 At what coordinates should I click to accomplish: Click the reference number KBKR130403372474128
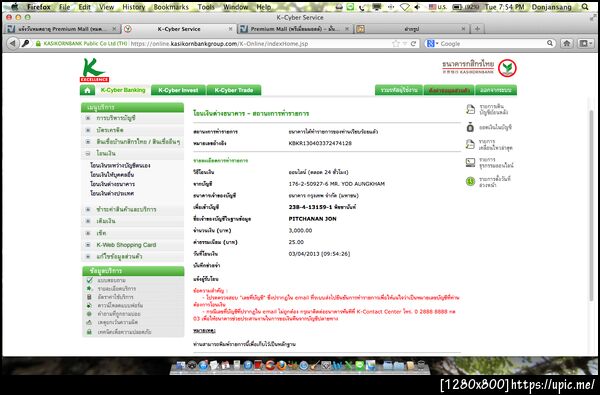click(320, 143)
